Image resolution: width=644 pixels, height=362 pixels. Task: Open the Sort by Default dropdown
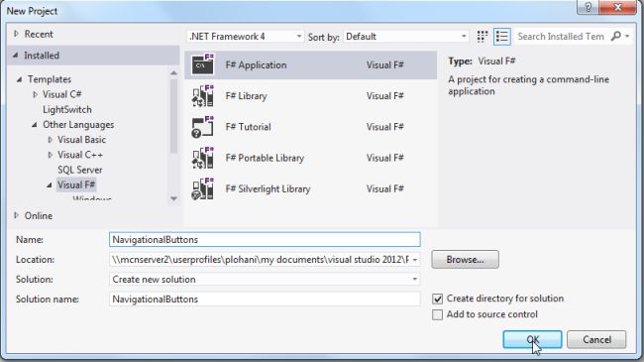pyautogui.click(x=406, y=37)
